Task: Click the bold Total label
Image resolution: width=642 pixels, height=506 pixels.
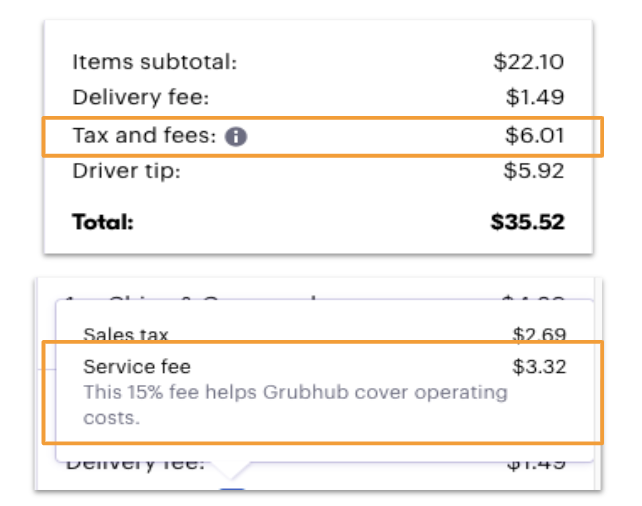Action: pyautogui.click(x=101, y=221)
